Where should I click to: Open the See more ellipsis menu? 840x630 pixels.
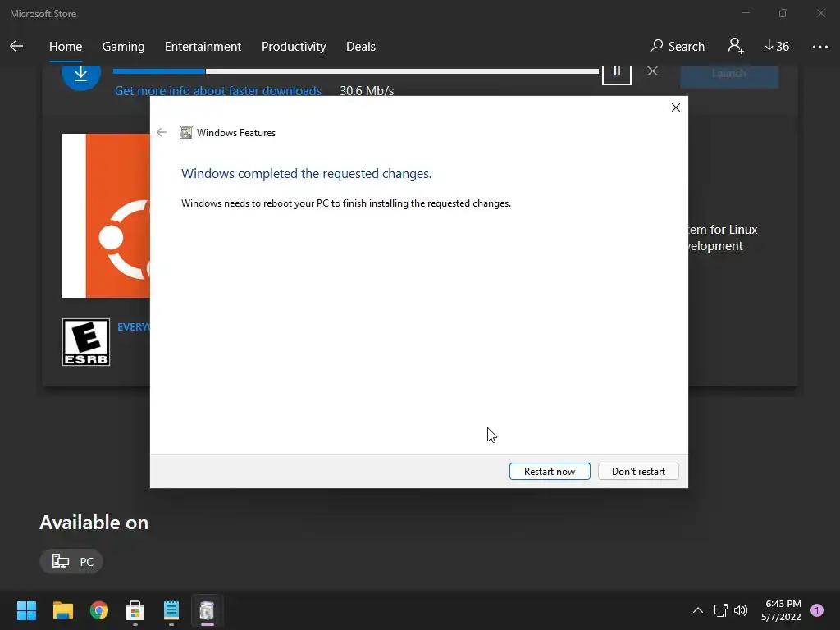819,47
